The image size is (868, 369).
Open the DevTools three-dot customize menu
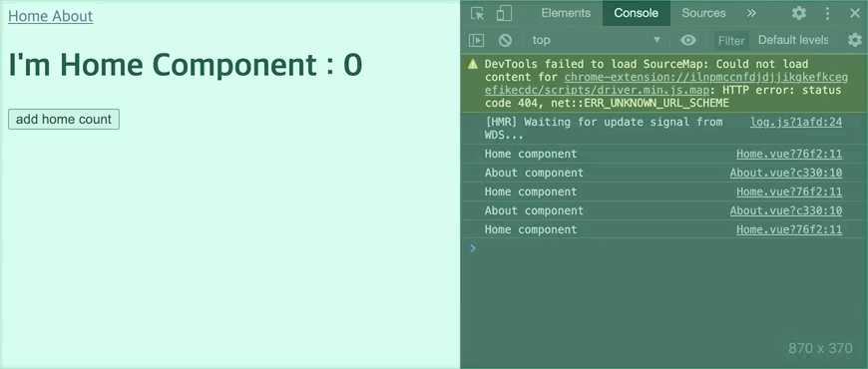(827, 13)
